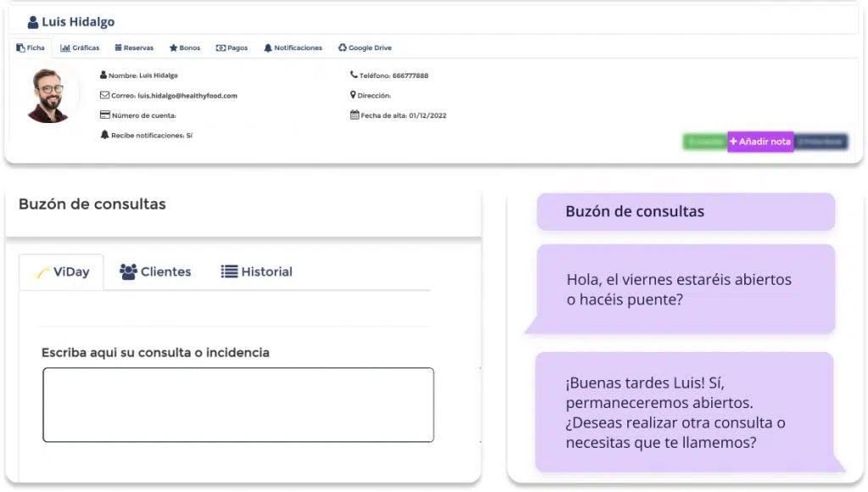Click the pencil icon on the ViDay tab
The image size is (868, 492).
[x=44, y=272]
